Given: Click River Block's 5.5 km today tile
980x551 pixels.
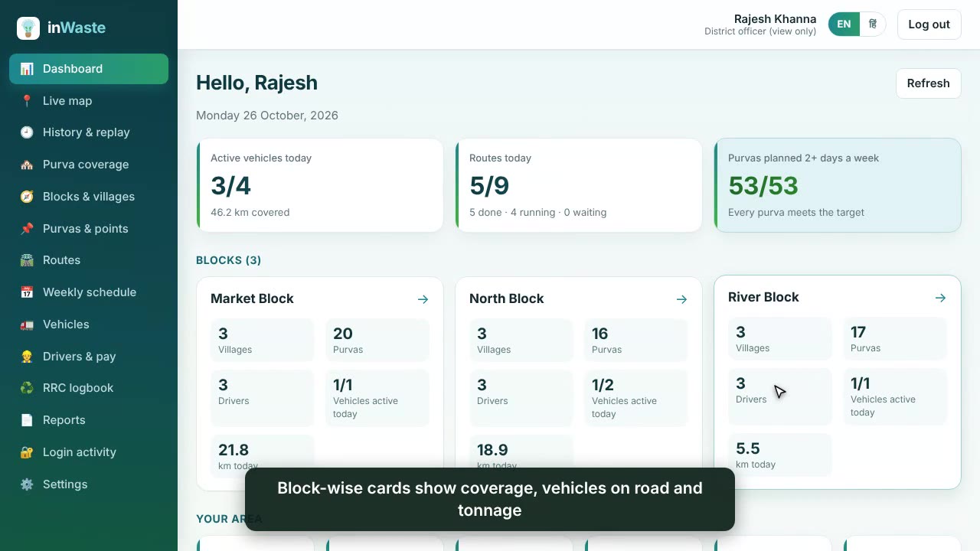Looking at the screenshot, I should pos(780,455).
